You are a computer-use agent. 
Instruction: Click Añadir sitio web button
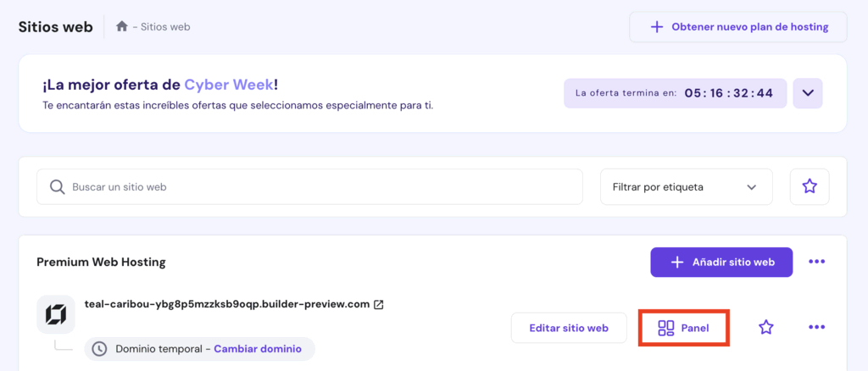(721, 263)
